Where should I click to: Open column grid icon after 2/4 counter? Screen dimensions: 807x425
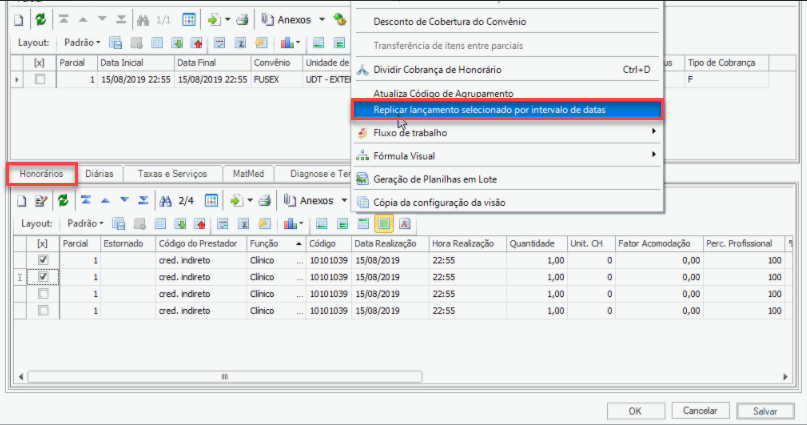(211, 201)
